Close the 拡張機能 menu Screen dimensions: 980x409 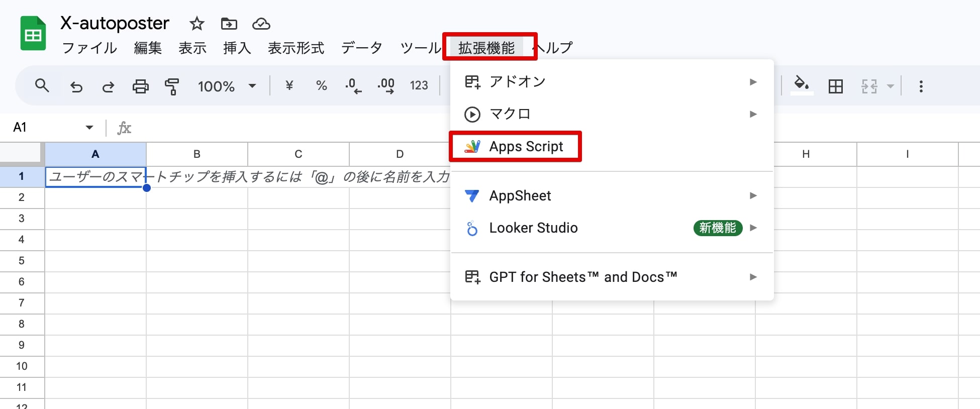(x=486, y=48)
